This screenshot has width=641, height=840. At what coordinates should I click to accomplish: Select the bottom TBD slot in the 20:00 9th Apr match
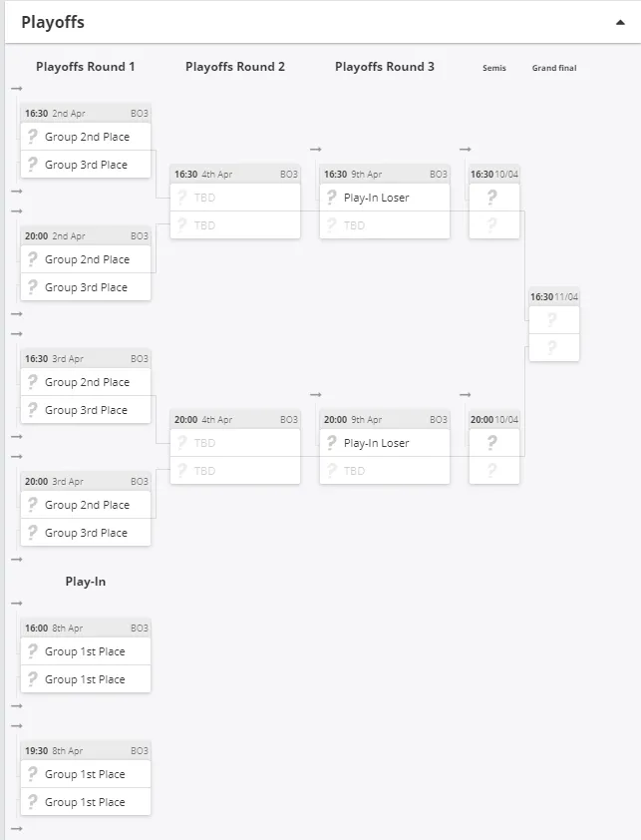[385, 470]
